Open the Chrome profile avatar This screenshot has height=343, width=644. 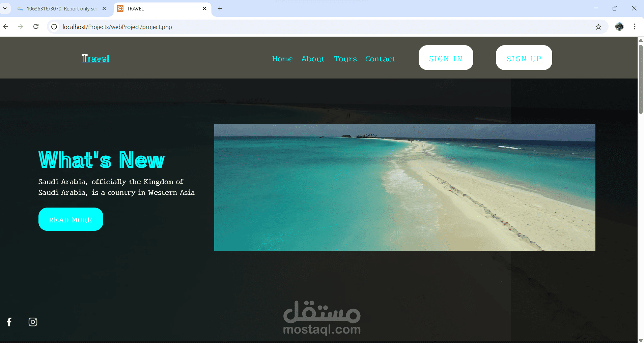point(619,27)
